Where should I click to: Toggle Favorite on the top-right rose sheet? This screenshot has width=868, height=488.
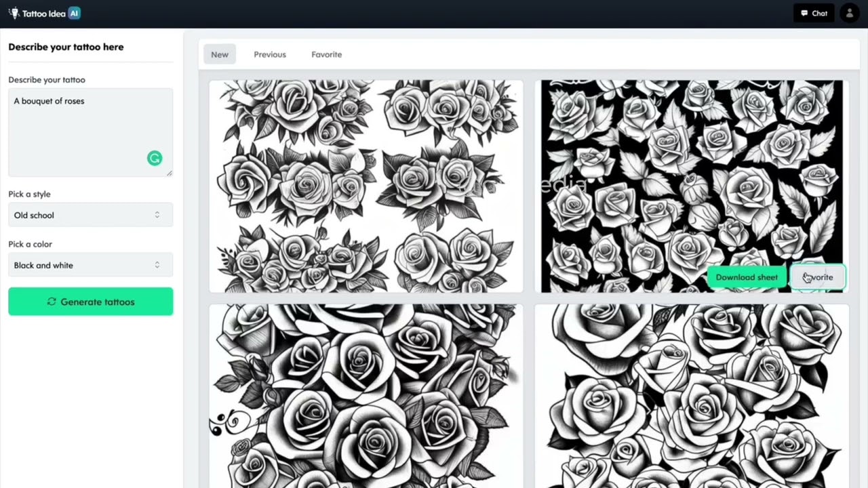[x=817, y=277]
